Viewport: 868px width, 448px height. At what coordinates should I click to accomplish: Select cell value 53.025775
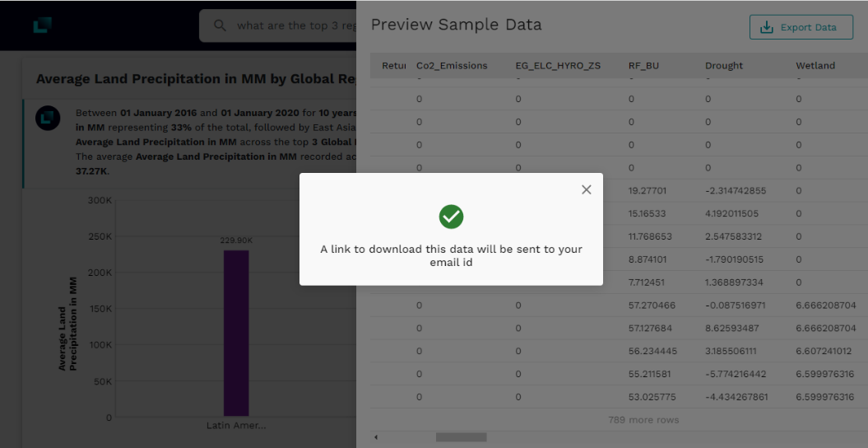click(652, 397)
